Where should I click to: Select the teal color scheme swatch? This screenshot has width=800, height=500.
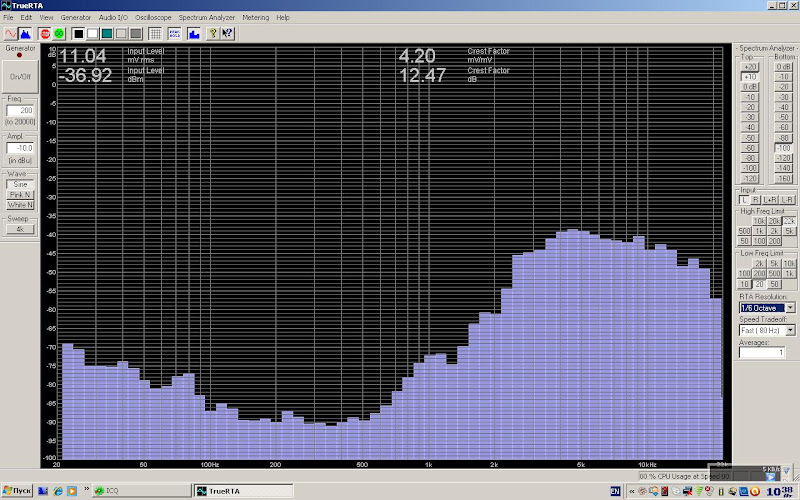(107, 33)
